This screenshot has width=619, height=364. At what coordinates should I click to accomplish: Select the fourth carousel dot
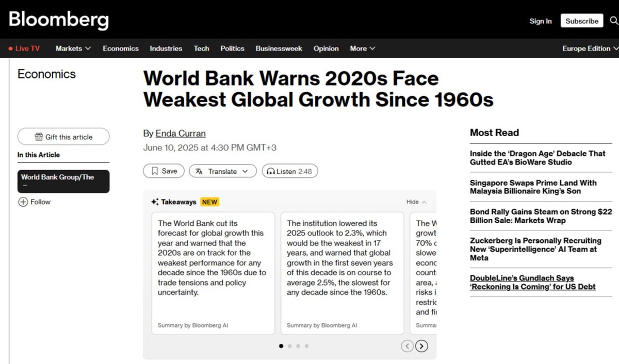point(307,346)
